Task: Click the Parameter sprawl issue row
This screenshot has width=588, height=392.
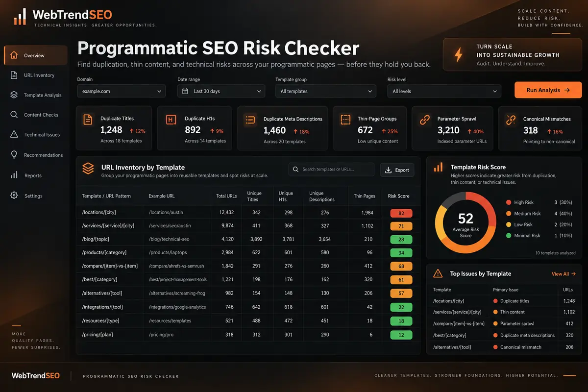Action: 504,323
